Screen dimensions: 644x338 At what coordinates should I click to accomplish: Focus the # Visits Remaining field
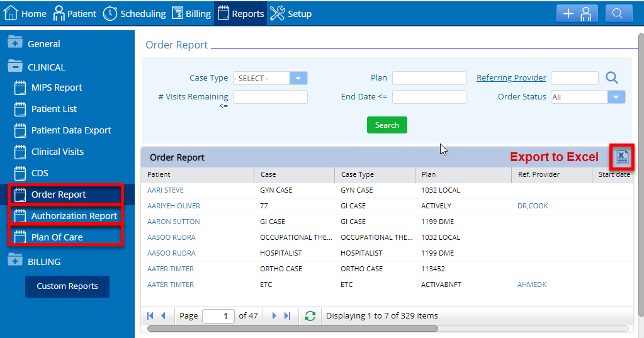270,97
